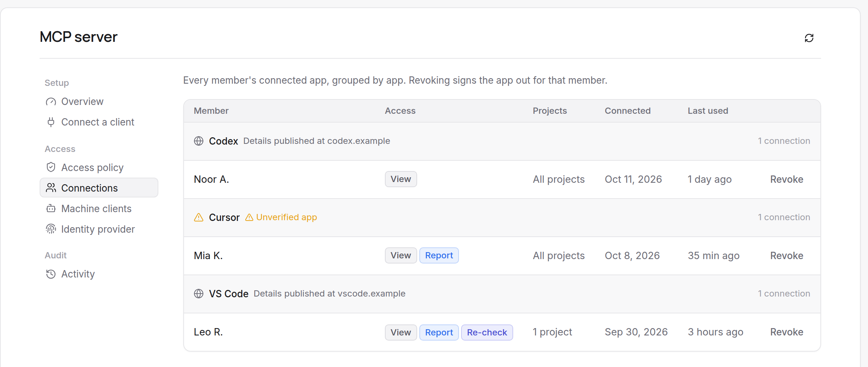
Task: Click the globe icon beside VS Code
Action: pos(199,294)
